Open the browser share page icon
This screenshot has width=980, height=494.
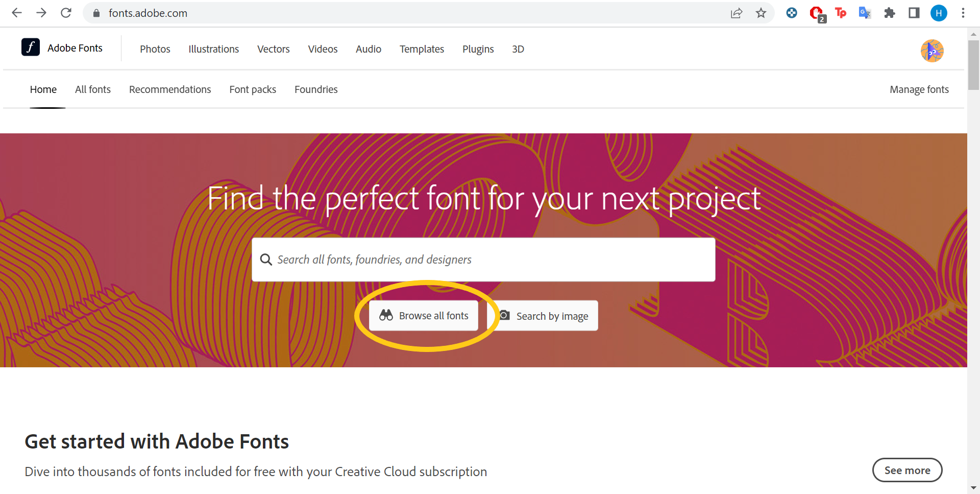[737, 13]
